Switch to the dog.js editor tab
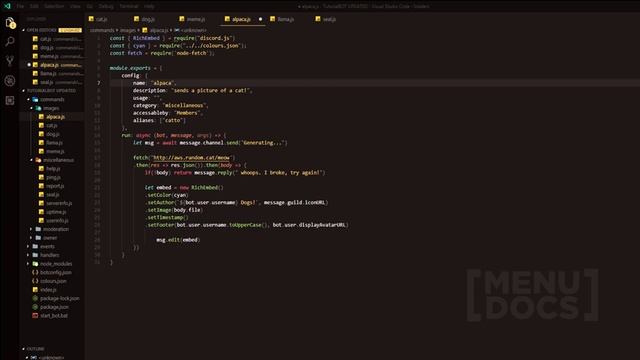 coord(152,19)
